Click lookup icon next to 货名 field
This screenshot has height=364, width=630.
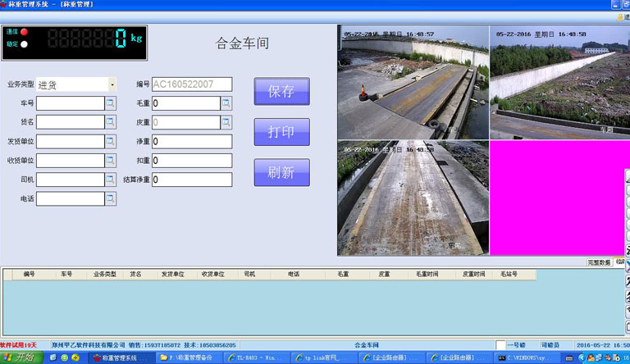(x=111, y=122)
